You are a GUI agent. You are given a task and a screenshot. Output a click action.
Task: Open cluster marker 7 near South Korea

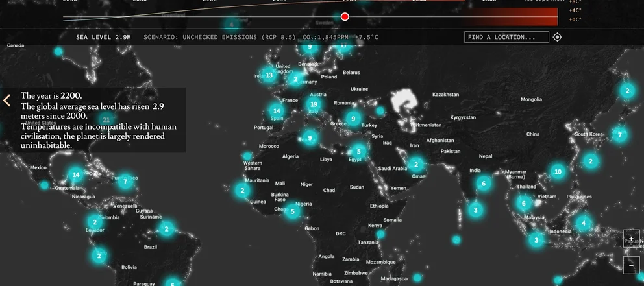[x=620, y=136]
